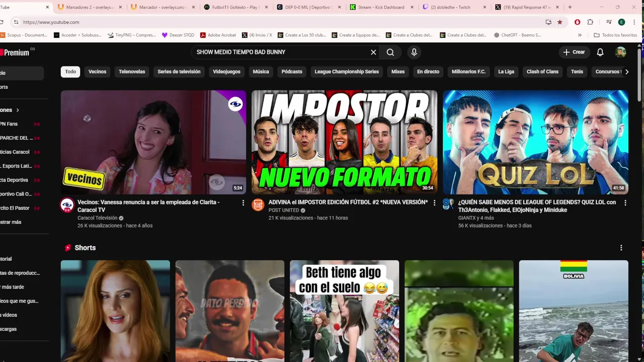
Task: Select the En directo filter chip
Action: click(428, 72)
